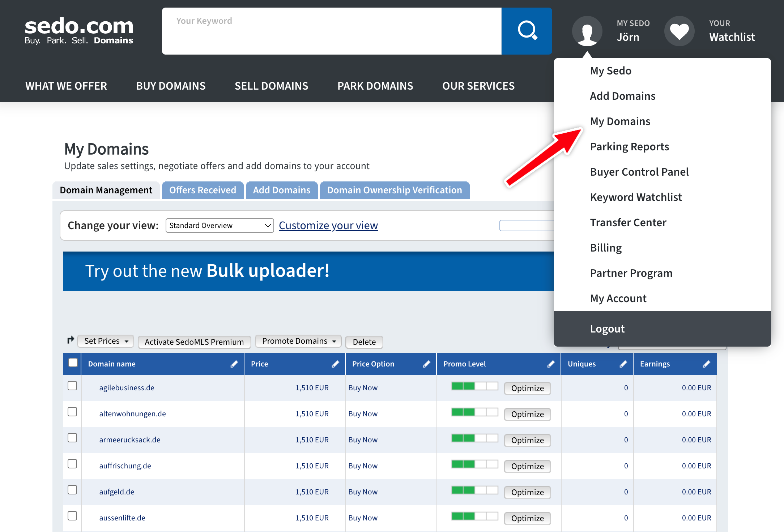Select the aufgeld.de row checkbox
Viewport: 784px width, 532px height.
click(72, 490)
